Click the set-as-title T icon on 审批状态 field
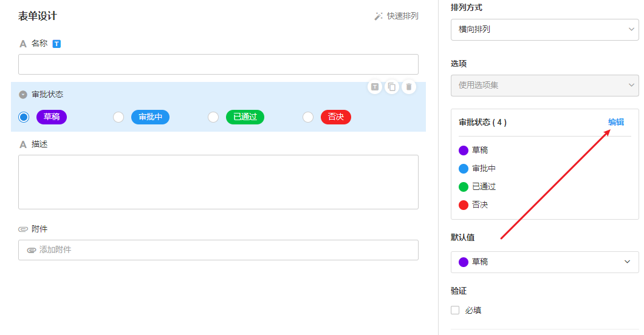 [375, 87]
